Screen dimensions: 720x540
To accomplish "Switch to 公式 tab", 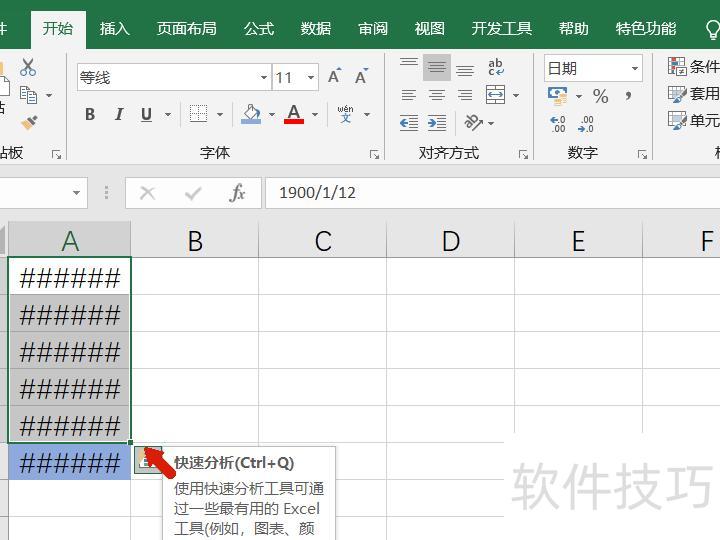I will (259, 28).
